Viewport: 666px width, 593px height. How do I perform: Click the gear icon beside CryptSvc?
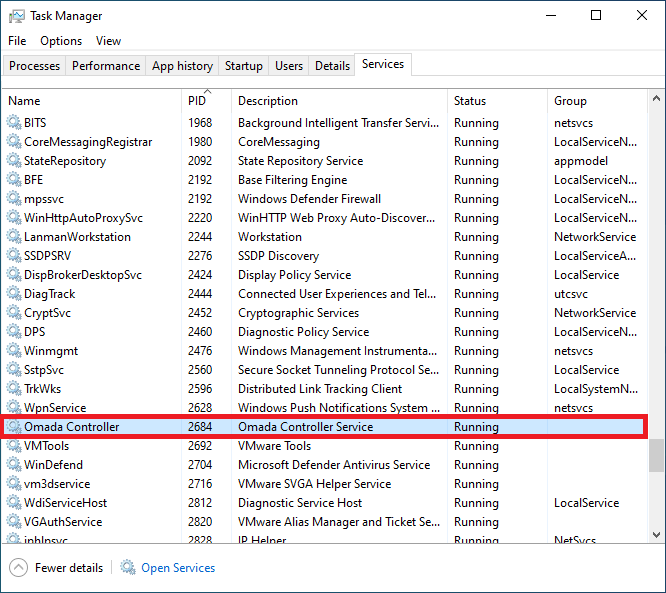tap(14, 313)
